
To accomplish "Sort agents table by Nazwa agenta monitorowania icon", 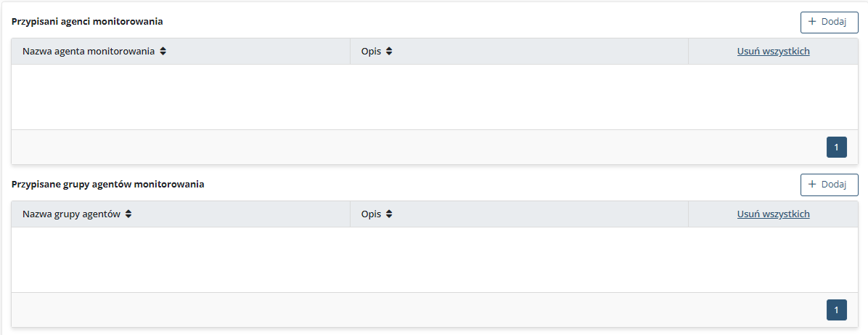I will point(163,52).
